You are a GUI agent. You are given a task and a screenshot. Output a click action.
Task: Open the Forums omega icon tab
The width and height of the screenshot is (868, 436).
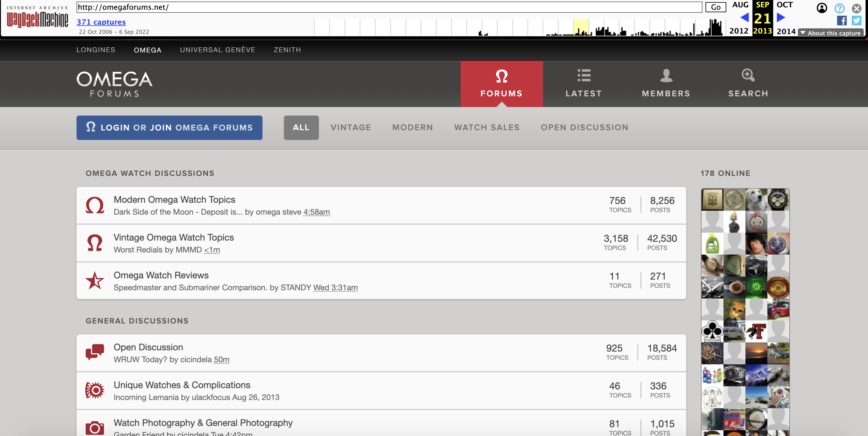502,77
